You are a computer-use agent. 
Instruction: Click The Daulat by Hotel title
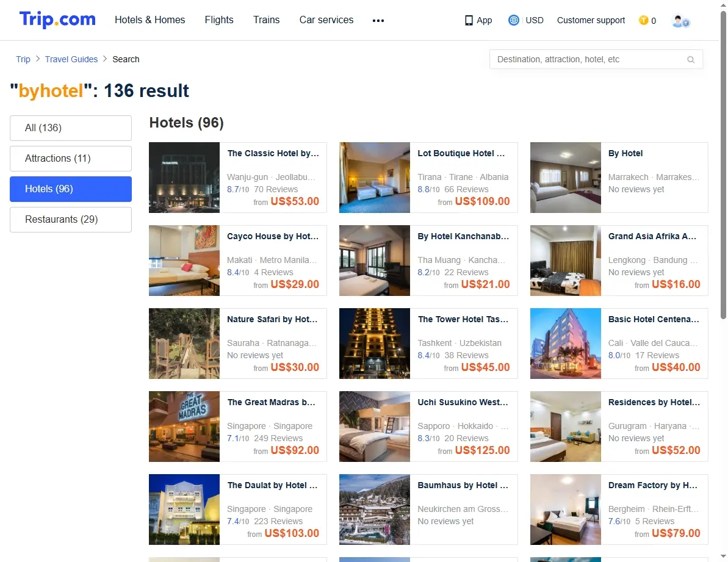pos(273,486)
